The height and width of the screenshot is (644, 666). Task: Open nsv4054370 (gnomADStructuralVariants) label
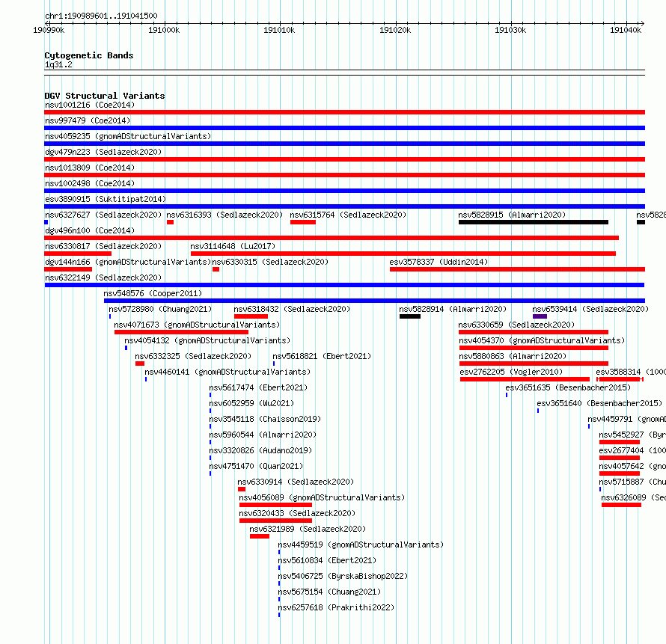coord(542,340)
